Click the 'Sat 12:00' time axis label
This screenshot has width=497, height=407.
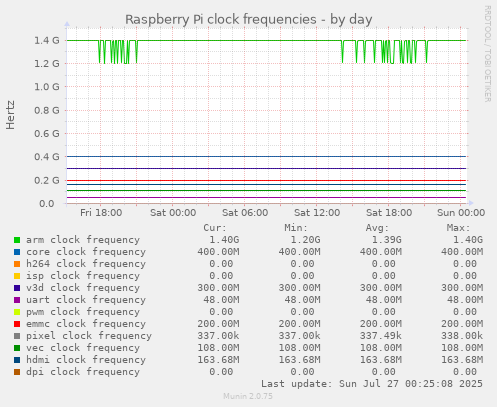[x=317, y=213]
